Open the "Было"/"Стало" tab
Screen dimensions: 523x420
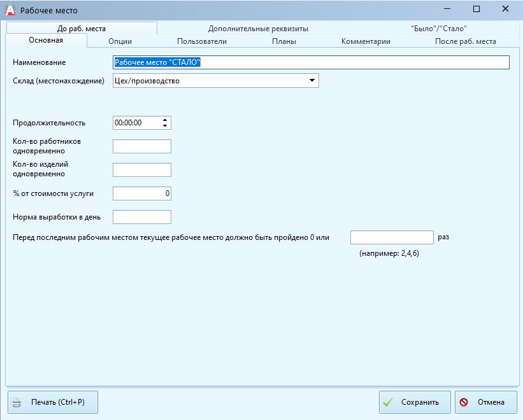[x=438, y=29]
